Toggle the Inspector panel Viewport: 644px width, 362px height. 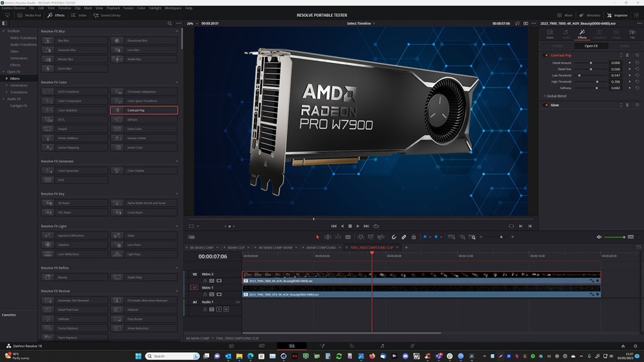pos(617,15)
